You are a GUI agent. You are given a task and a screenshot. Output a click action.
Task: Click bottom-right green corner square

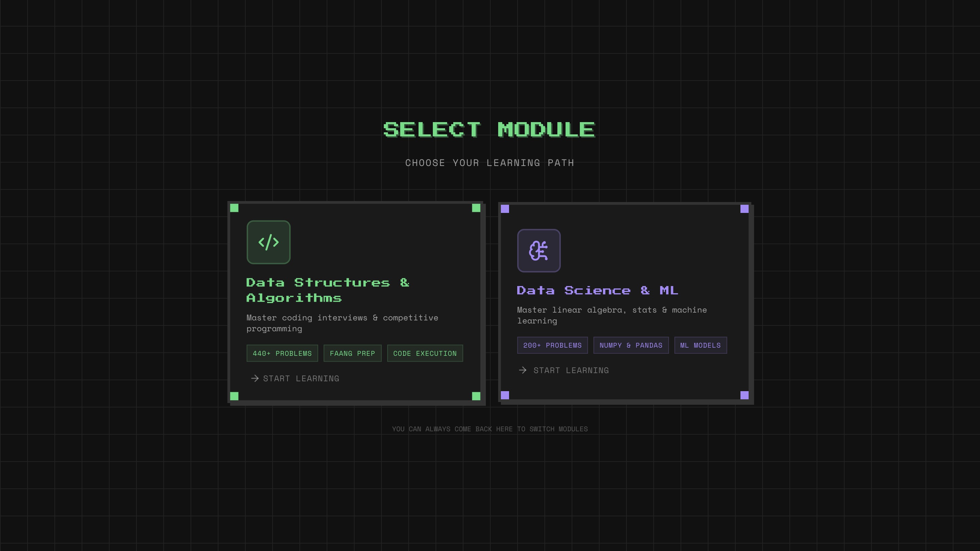tap(476, 396)
